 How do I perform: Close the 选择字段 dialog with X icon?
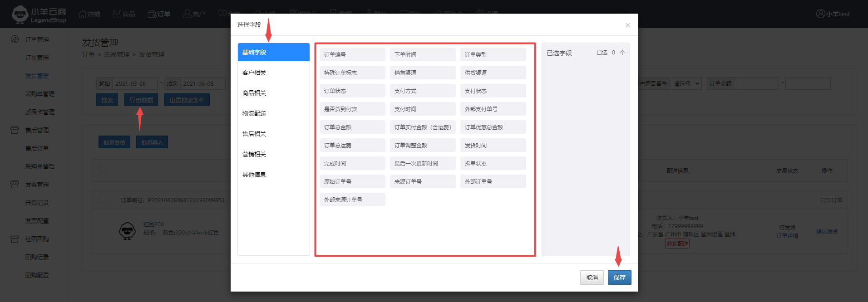(627, 25)
